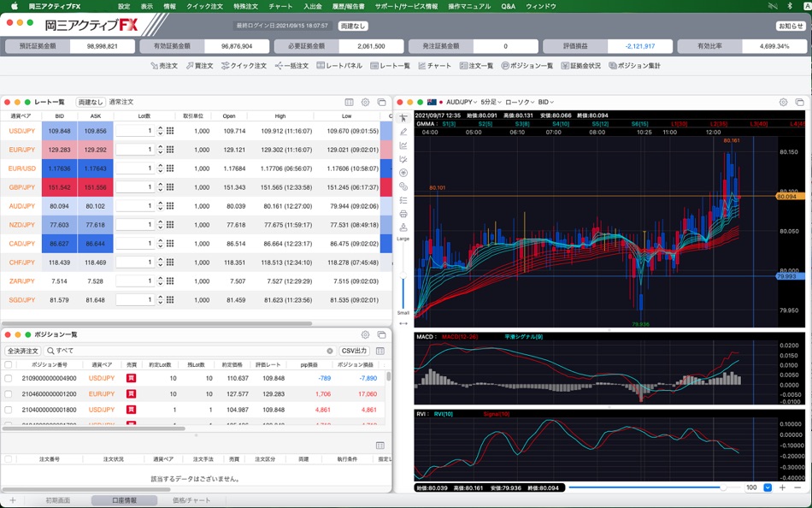Open レート一覧 in the icon toolbar
The image size is (812, 508).
[x=390, y=66]
